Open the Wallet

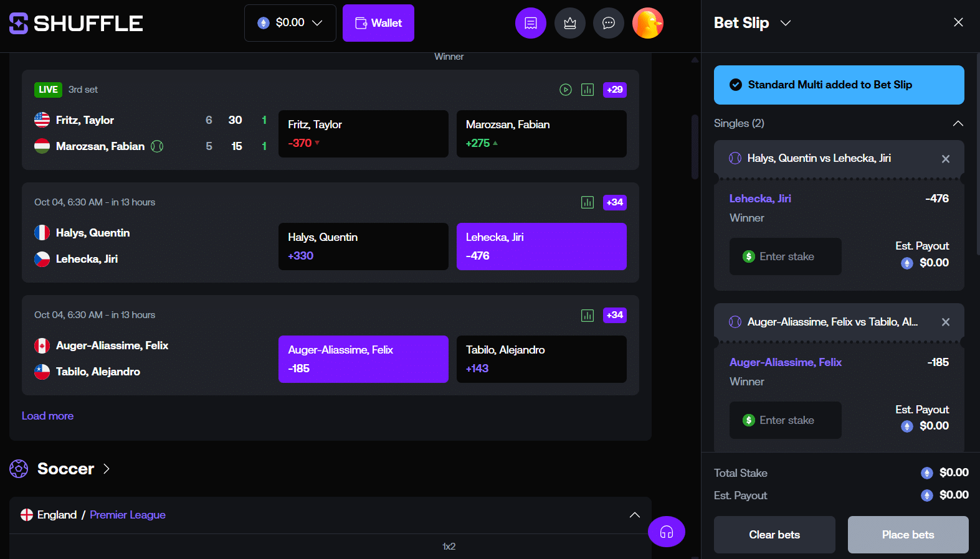(378, 23)
